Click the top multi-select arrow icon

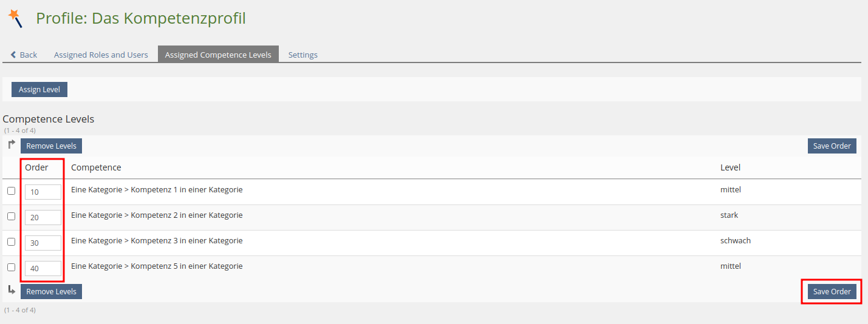(x=12, y=145)
